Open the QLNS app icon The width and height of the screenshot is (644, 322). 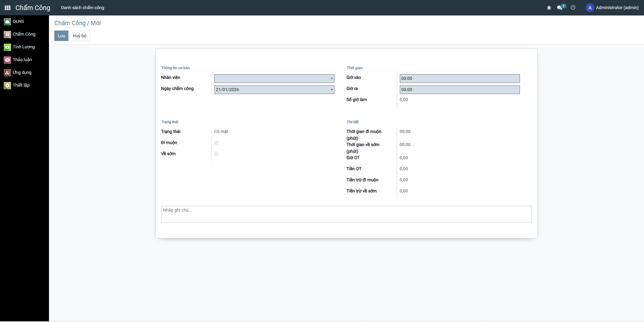coord(7,22)
